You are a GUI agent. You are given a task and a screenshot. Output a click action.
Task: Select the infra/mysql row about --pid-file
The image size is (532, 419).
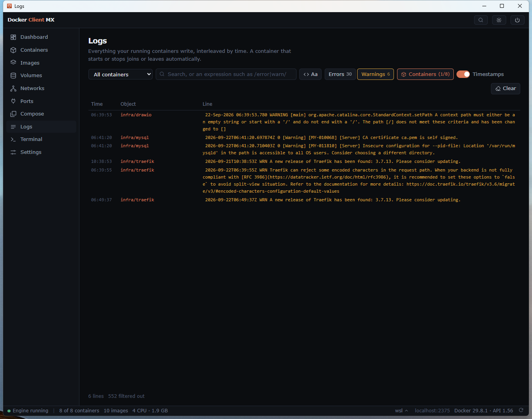coord(304,149)
